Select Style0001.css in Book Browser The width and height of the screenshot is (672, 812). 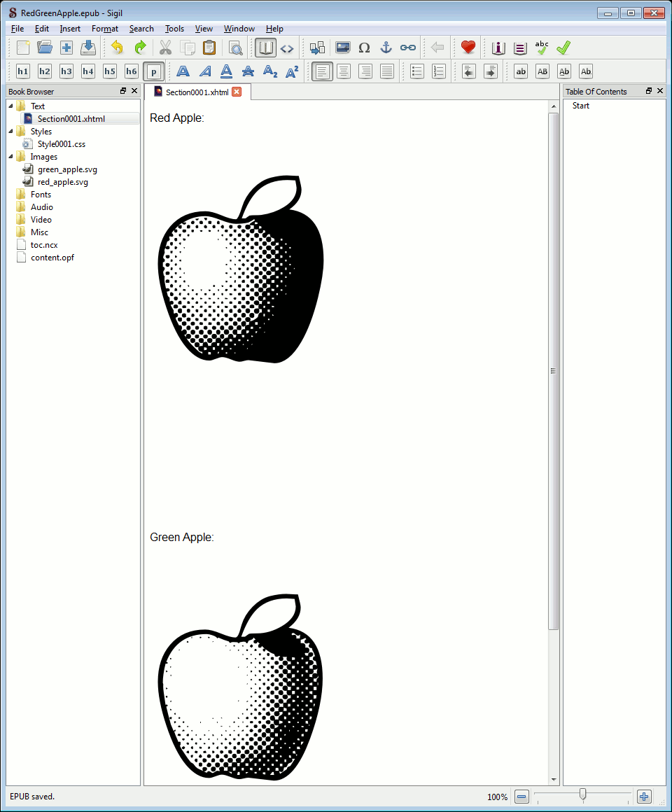[61, 144]
